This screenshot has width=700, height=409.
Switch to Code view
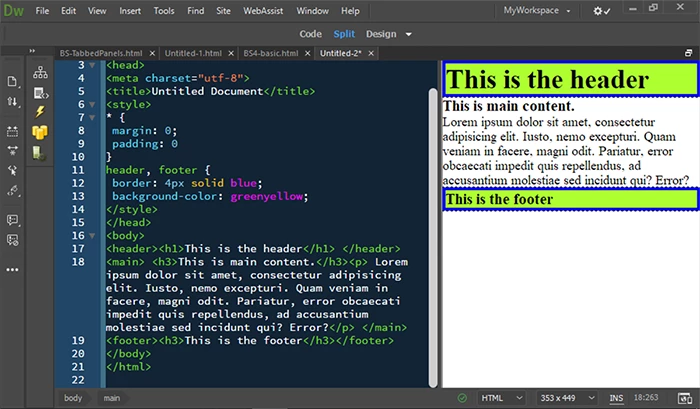point(310,34)
